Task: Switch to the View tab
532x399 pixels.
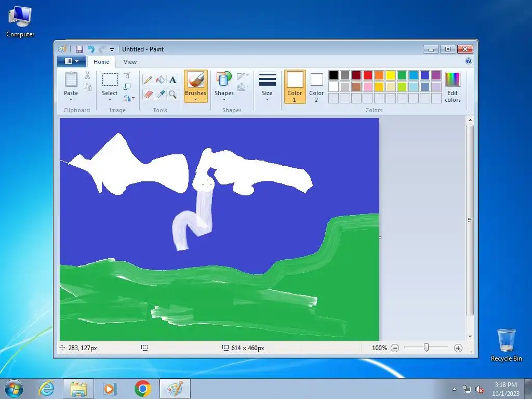Action: pyautogui.click(x=130, y=62)
